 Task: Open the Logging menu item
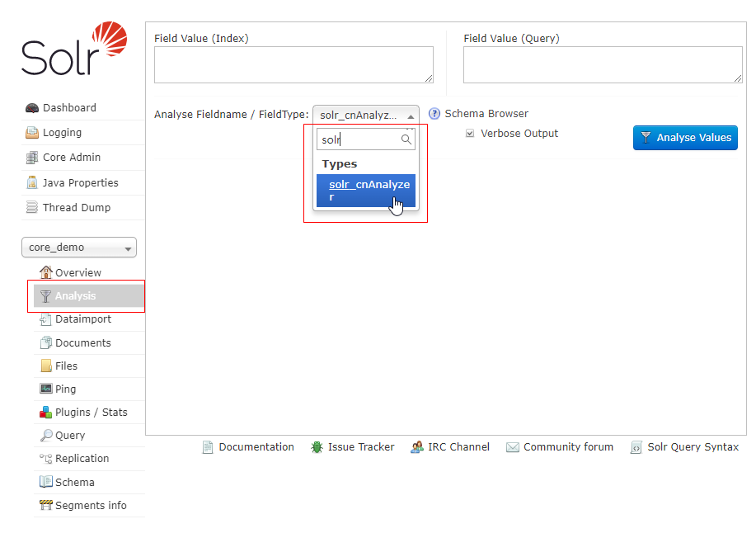pos(62,133)
